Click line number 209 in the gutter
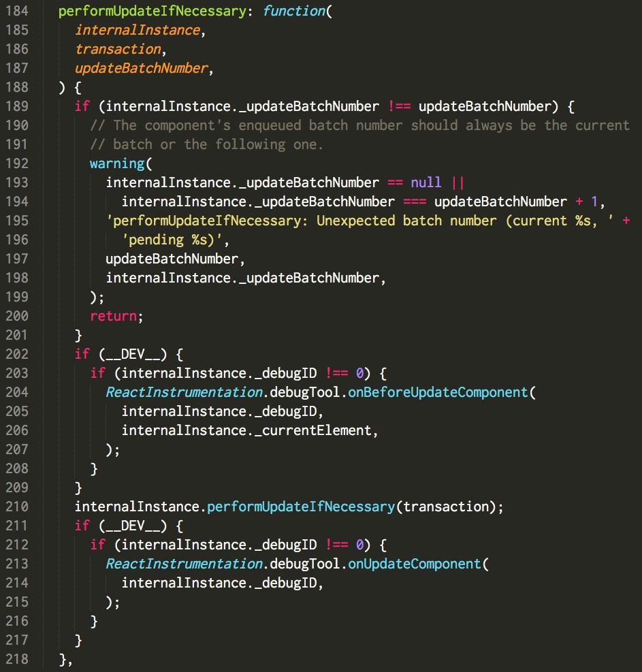The width and height of the screenshot is (642, 672). point(17,487)
